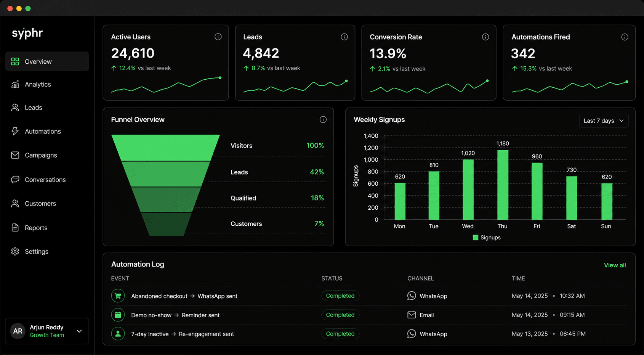Click the Automations lightning bolt icon
The image size is (644, 355).
[15, 131]
